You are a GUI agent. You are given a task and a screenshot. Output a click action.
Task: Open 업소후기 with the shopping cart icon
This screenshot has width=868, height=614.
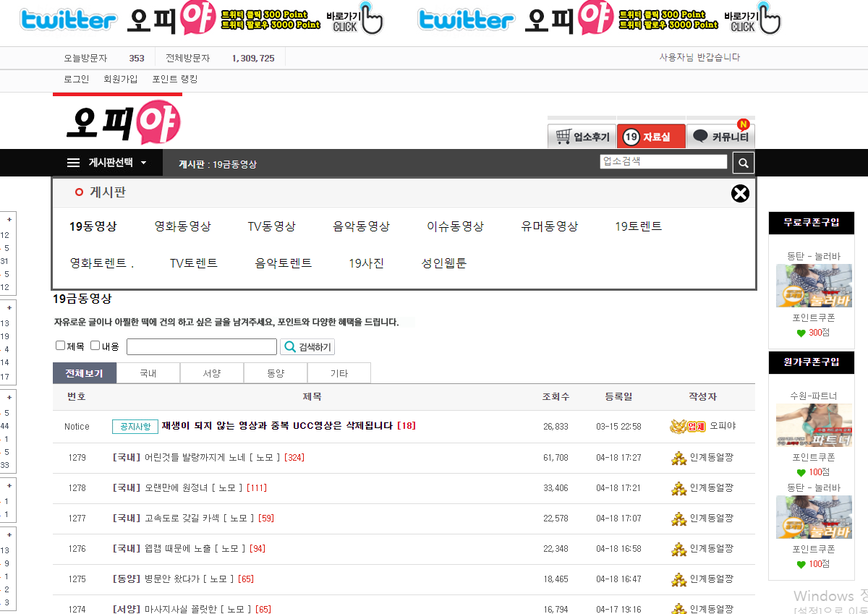point(581,137)
